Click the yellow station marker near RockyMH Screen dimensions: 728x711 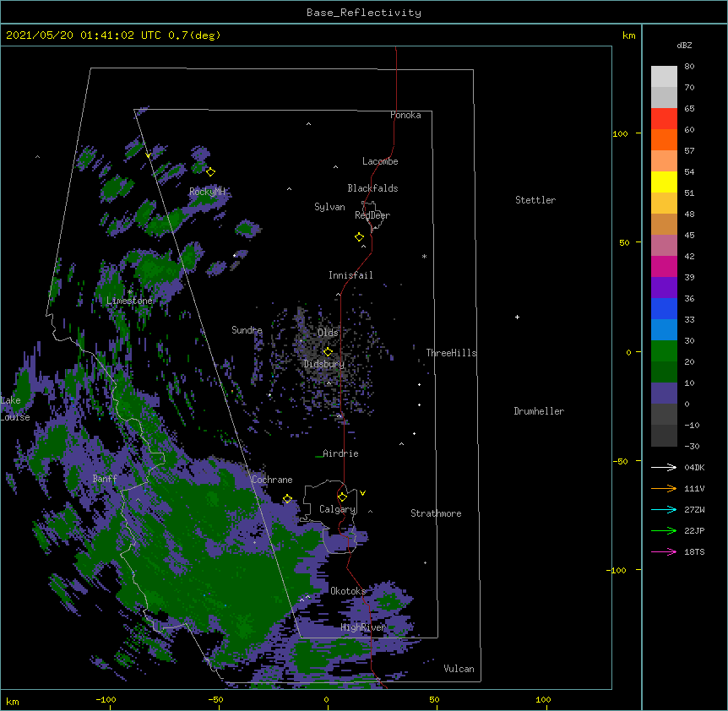(x=210, y=171)
